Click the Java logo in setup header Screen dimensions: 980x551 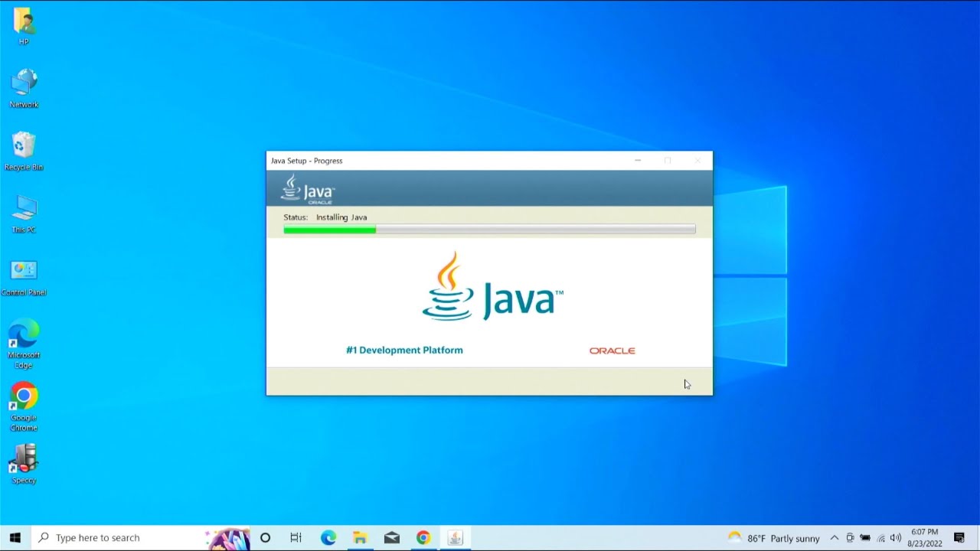pyautogui.click(x=308, y=188)
